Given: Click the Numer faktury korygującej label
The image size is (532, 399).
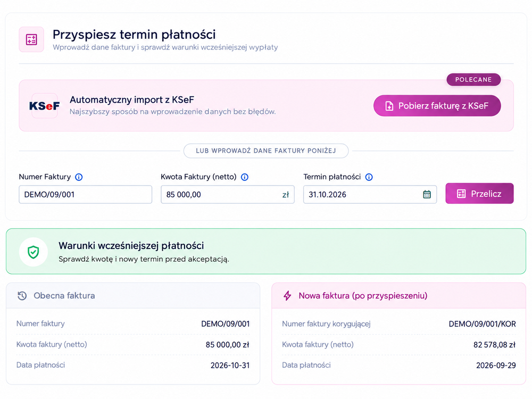Looking at the screenshot, I should coord(326,324).
